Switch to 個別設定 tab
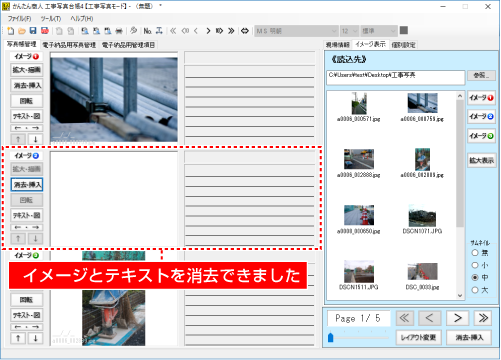 point(403,45)
